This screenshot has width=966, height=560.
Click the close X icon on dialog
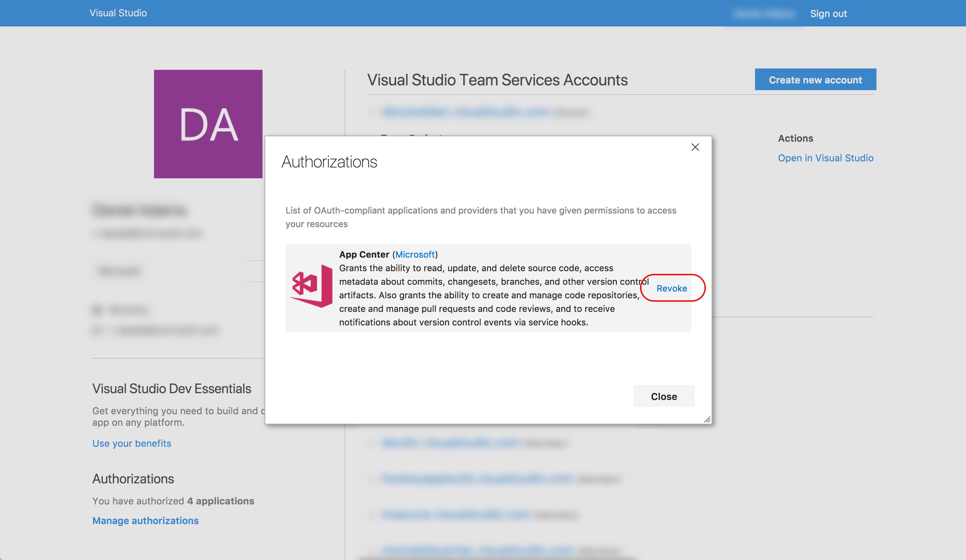695,147
